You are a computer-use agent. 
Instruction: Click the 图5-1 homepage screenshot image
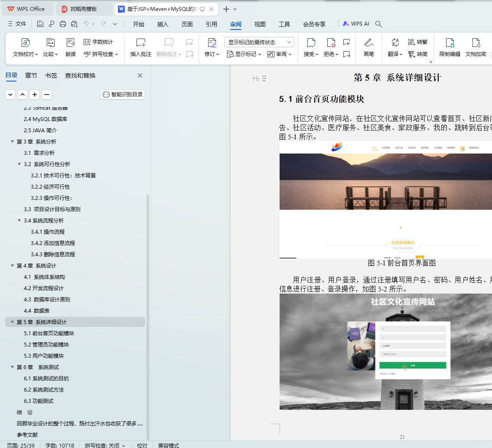tap(386, 199)
